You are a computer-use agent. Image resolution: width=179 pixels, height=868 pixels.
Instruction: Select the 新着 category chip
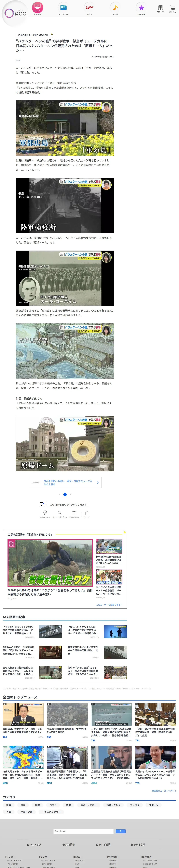coord(9,805)
